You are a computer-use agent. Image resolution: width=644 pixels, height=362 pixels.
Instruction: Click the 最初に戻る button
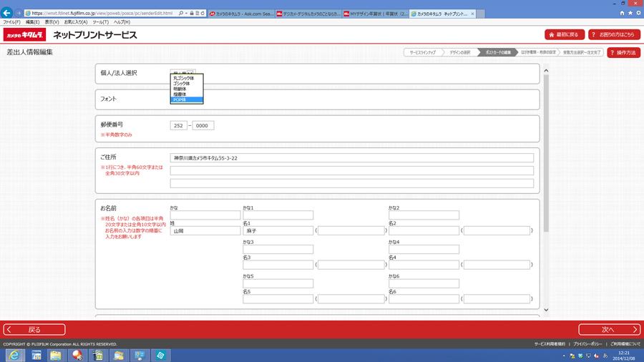coord(565,35)
